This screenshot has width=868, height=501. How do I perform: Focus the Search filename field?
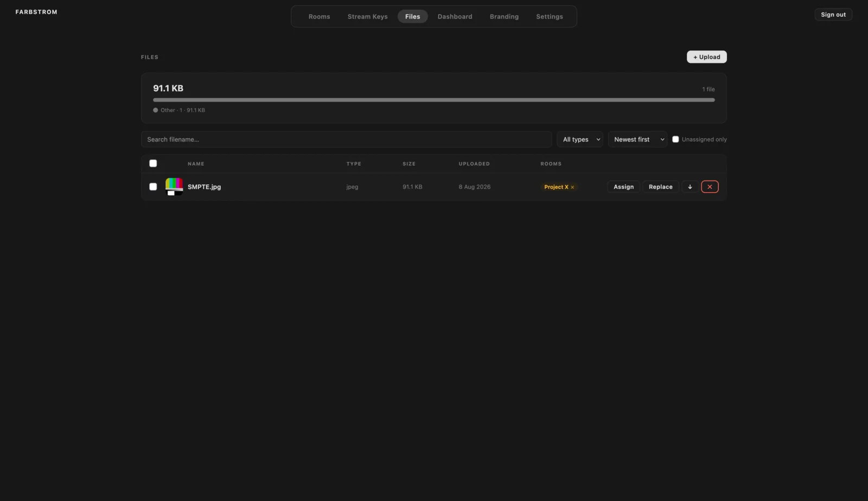(346, 139)
